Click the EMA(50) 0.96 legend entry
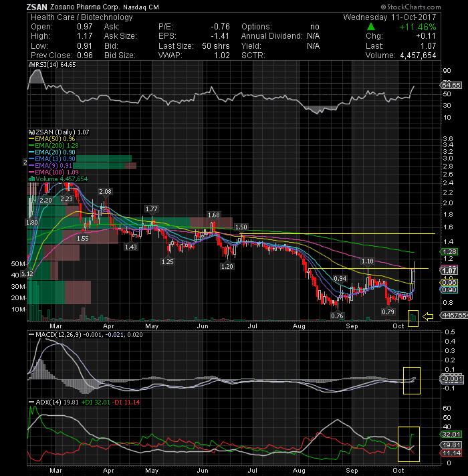Viewport: 468px width, 476px height. [x=51, y=139]
